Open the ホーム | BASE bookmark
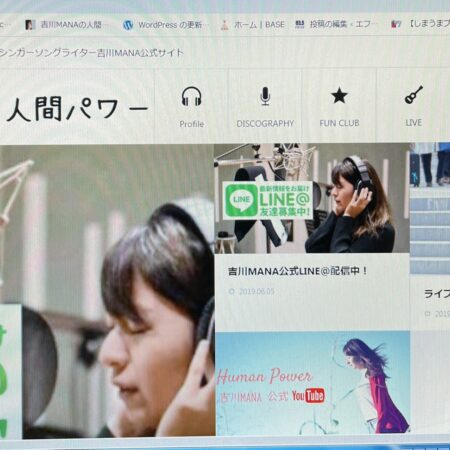 253,25
